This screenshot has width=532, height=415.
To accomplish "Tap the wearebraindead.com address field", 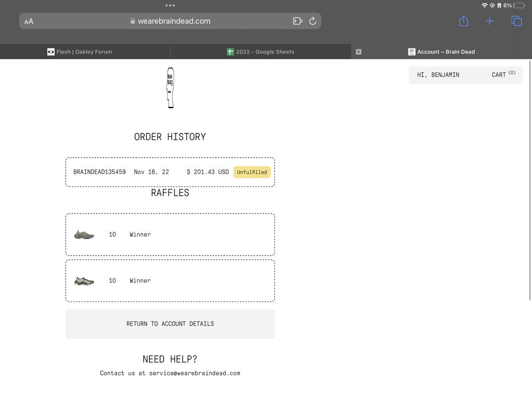I will point(174,21).
